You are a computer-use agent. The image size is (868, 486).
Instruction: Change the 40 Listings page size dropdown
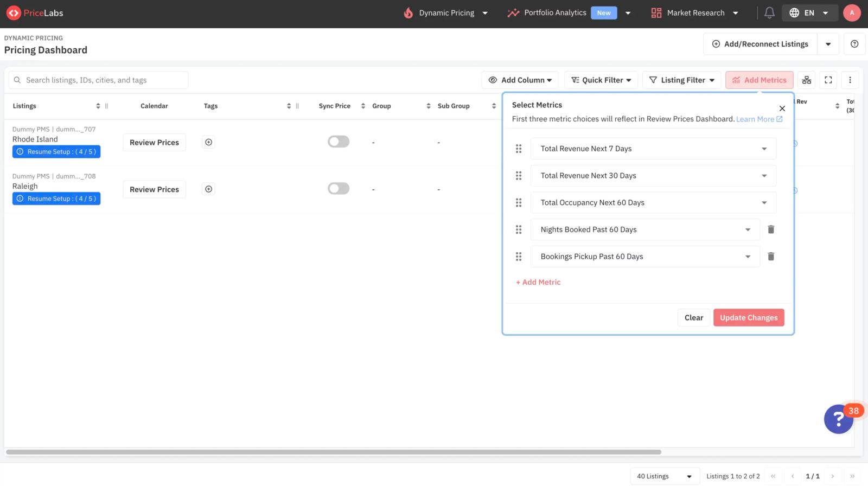pyautogui.click(x=665, y=476)
